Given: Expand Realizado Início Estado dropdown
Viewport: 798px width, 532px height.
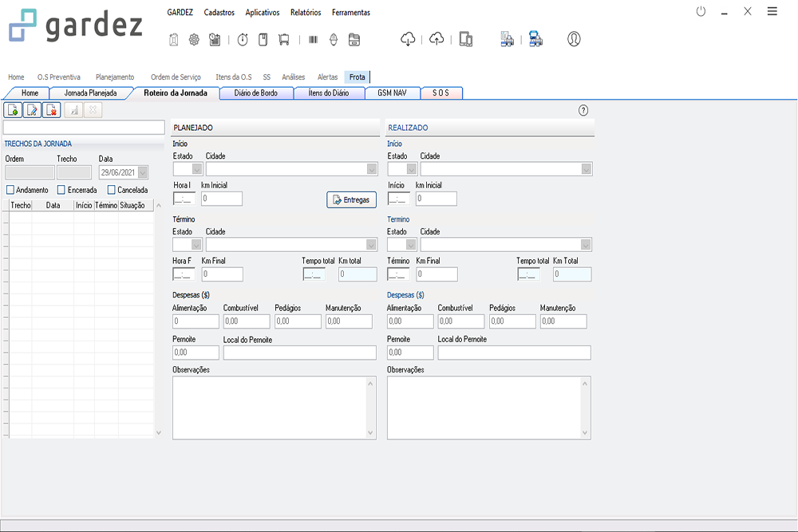Looking at the screenshot, I should pos(412,169).
